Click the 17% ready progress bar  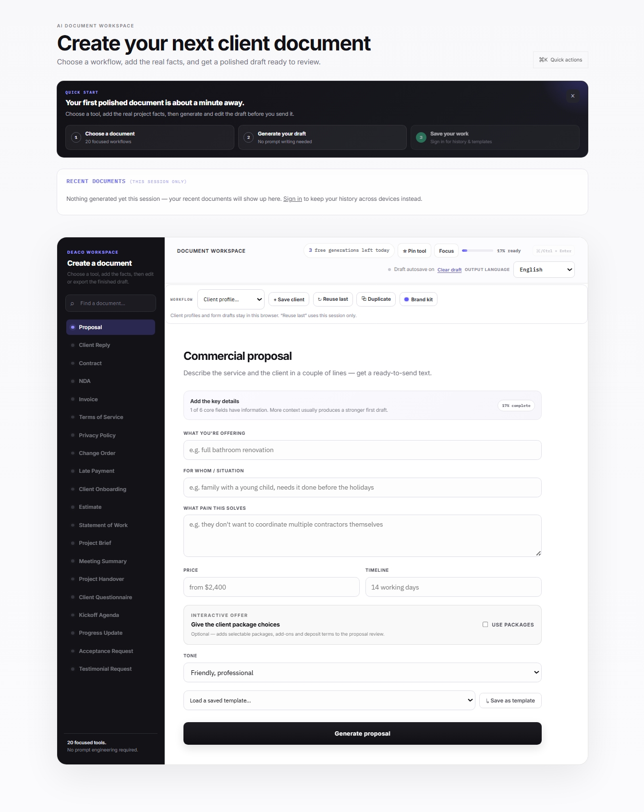(x=477, y=251)
